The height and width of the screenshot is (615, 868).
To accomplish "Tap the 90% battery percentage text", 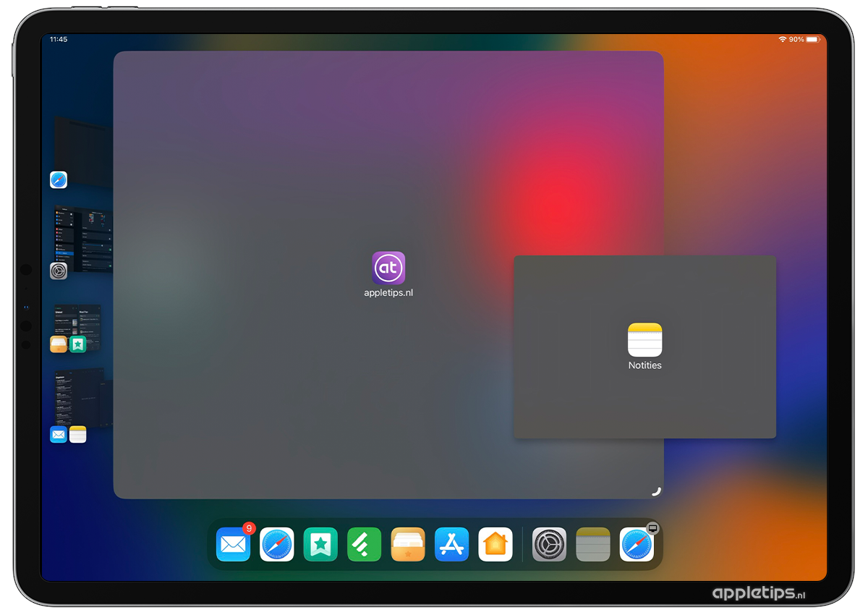I will pyautogui.click(x=796, y=39).
